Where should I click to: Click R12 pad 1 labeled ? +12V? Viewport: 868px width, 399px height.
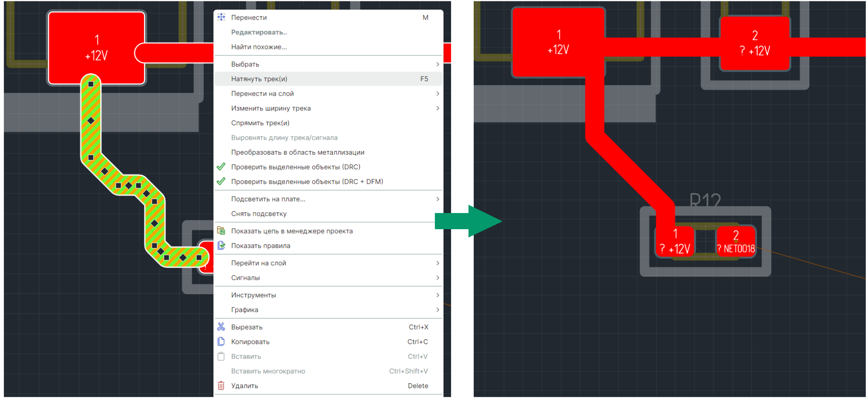[675, 241]
